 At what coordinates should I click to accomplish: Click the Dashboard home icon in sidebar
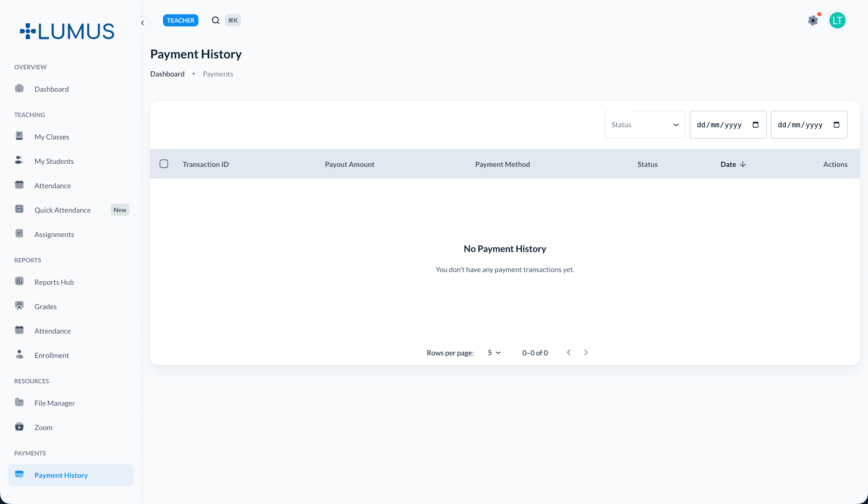click(x=19, y=88)
